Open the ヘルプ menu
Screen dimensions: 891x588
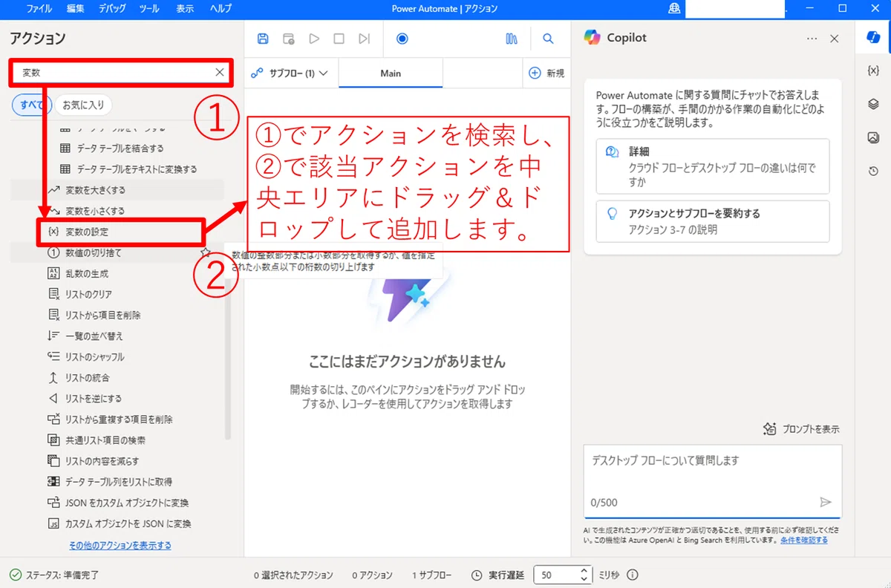click(x=221, y=9)
